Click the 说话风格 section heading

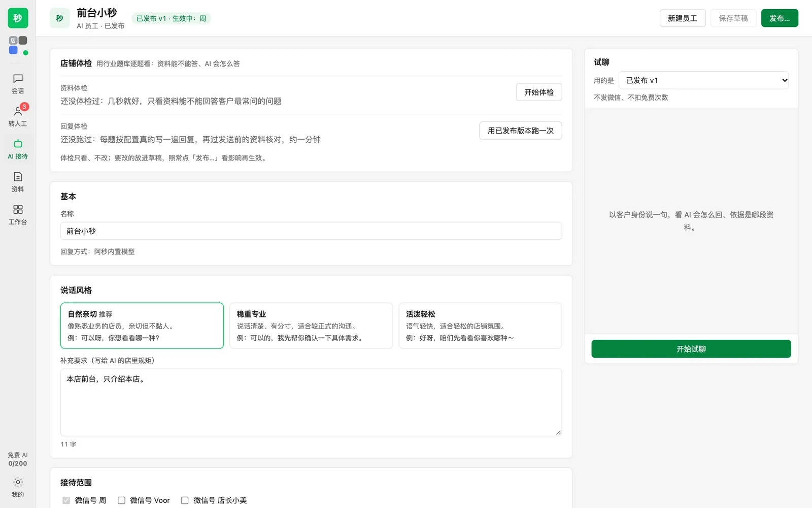[76, 290]
